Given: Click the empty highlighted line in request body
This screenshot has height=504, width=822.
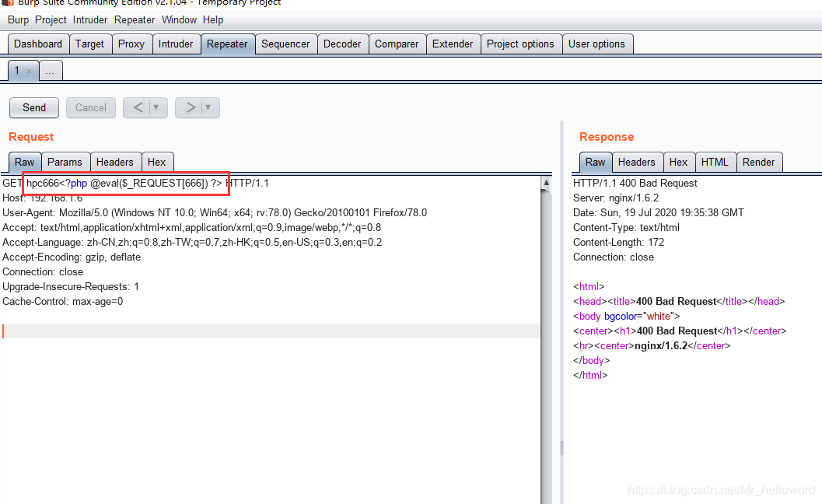Looking at the screenshot, I should (271, 331).
